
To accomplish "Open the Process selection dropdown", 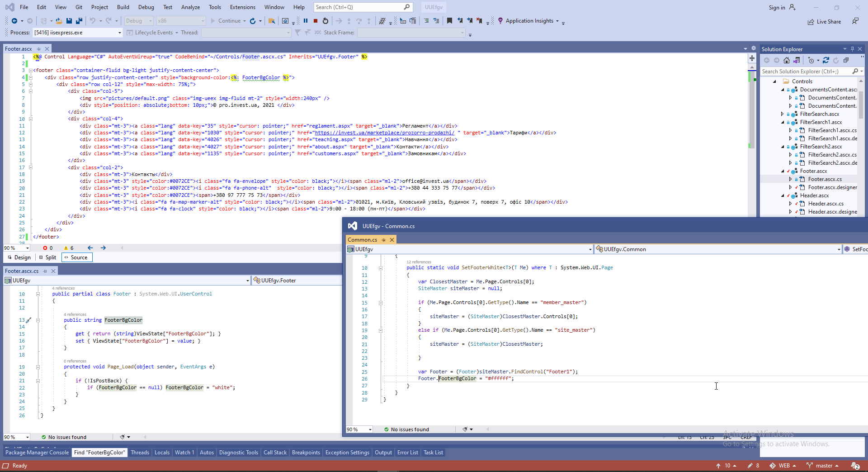I will pos(120,33).
